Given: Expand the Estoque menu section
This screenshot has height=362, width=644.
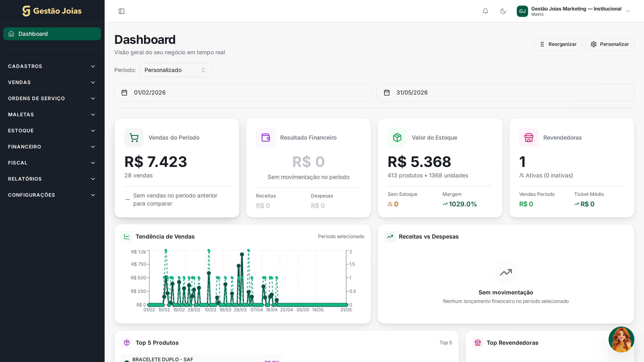Looking at the screenshot, I should (52, 131).
